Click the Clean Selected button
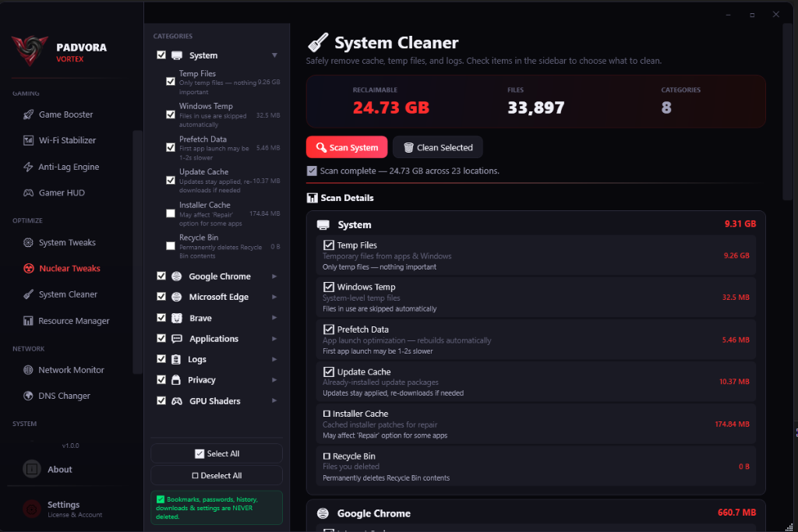This screenshot has width=798, height=532. pyautogui.click(x=438, y=147)
